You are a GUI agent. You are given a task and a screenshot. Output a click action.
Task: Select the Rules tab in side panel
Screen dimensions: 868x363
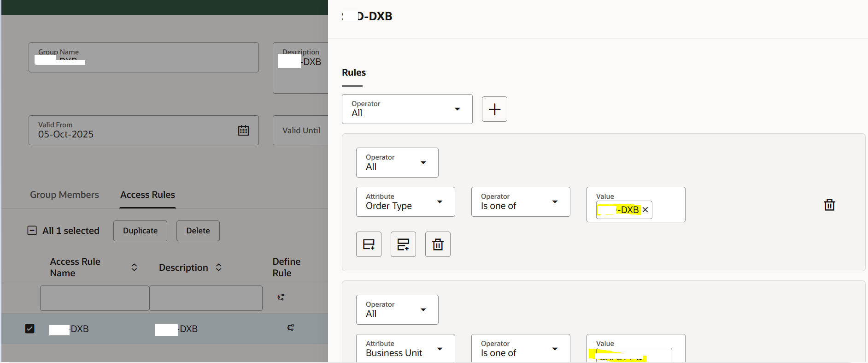click(354, 73)
